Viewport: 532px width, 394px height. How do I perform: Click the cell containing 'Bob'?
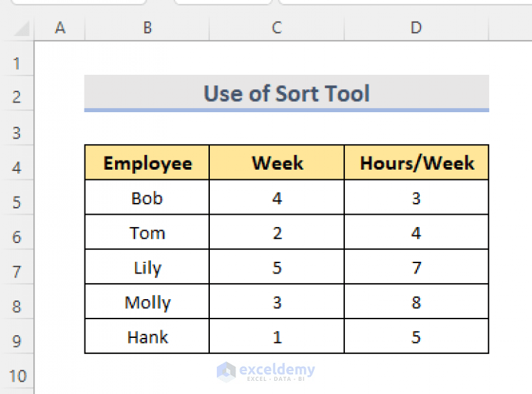click(147, 197)
